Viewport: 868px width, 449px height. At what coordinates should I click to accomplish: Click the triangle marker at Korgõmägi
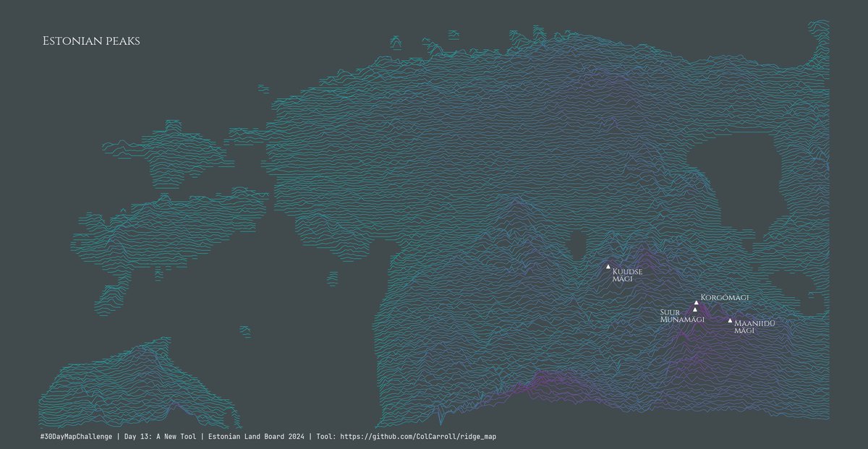[697, 303]
